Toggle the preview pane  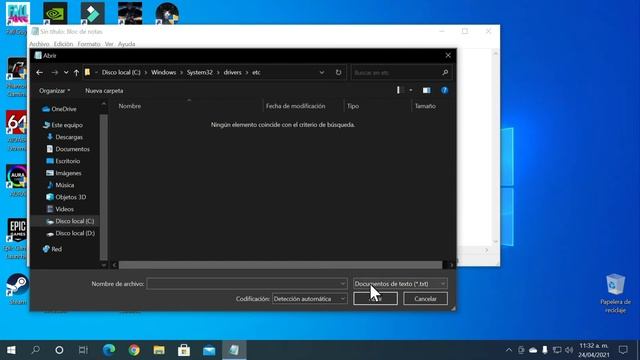click(x=427, y=90)
